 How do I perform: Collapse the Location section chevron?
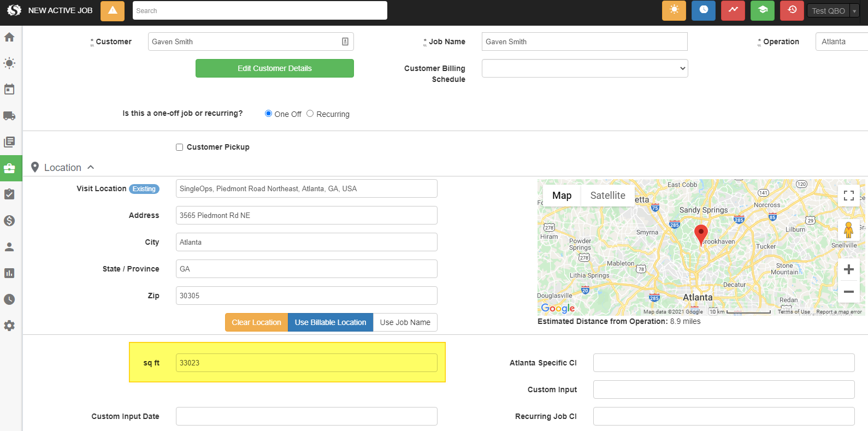tap(91, 167)
